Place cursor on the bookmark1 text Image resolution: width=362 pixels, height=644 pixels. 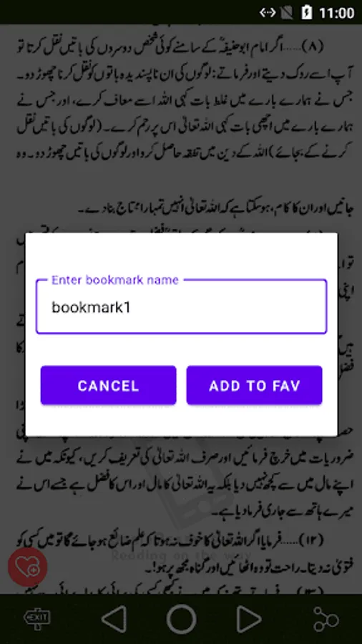(91, 307)
